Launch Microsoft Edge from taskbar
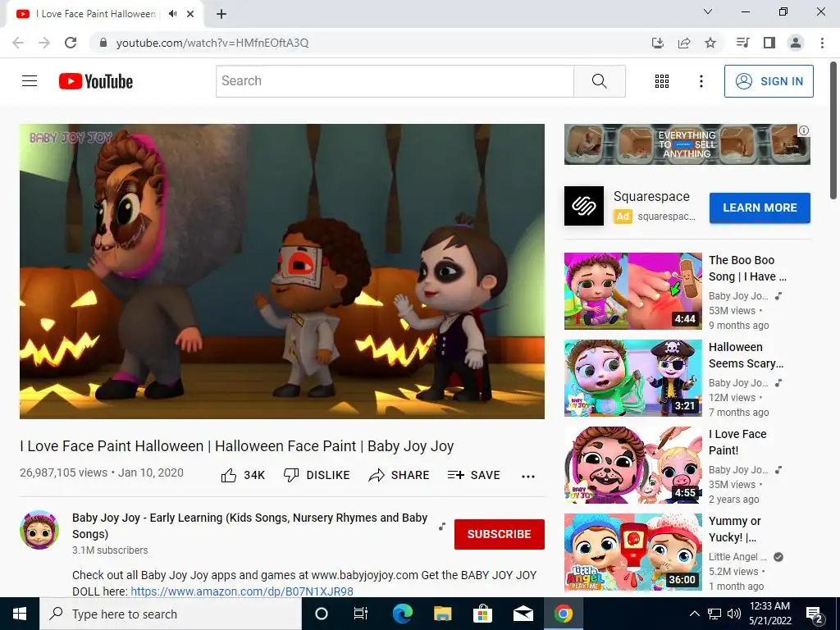Screen dimensions: 840x630 pos(403,614)
